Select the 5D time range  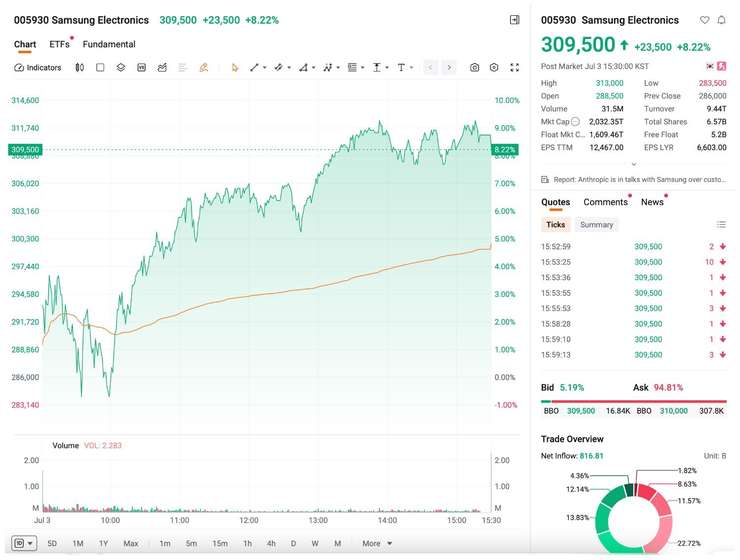[x=52, y=543]
